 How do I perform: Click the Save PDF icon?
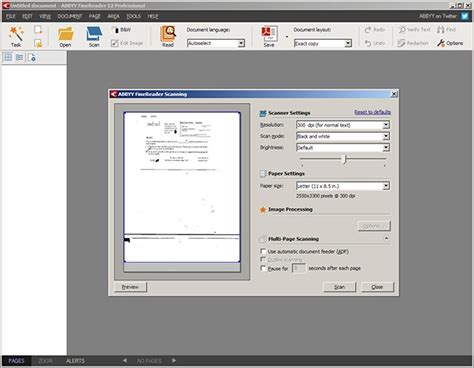coord(269,34)
